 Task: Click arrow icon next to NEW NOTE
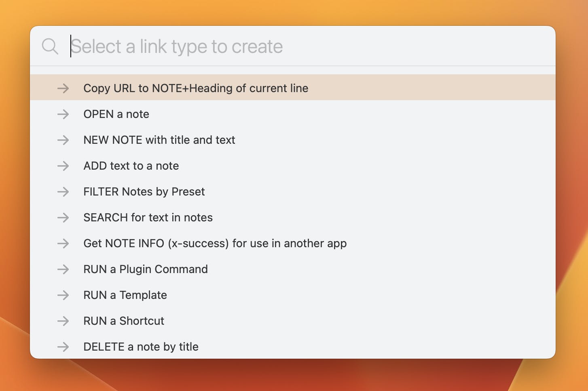click(63, 140)
